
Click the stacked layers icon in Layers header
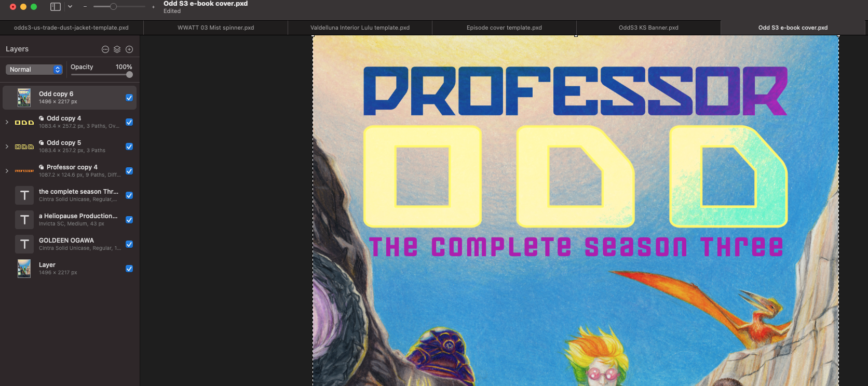117,49
